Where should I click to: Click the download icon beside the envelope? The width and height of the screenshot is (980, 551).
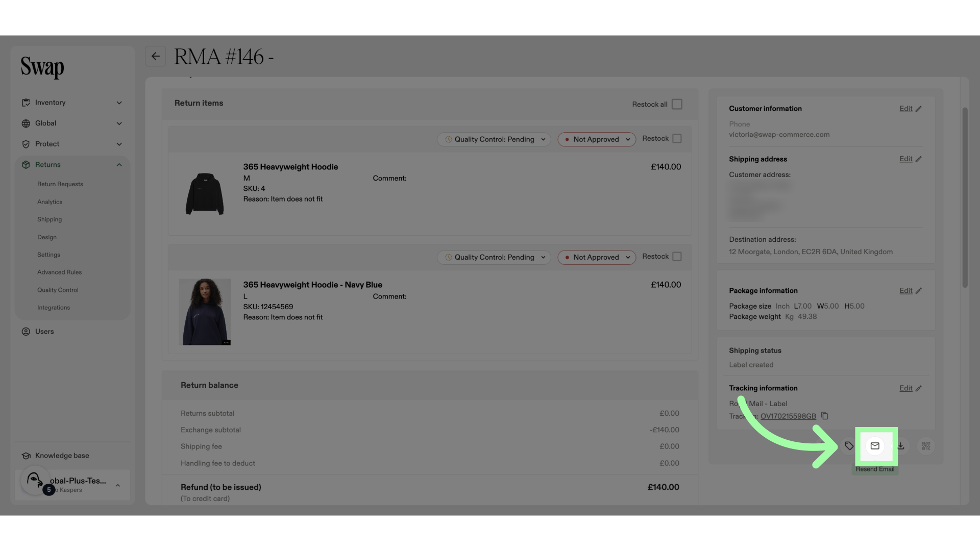(901, 446)
